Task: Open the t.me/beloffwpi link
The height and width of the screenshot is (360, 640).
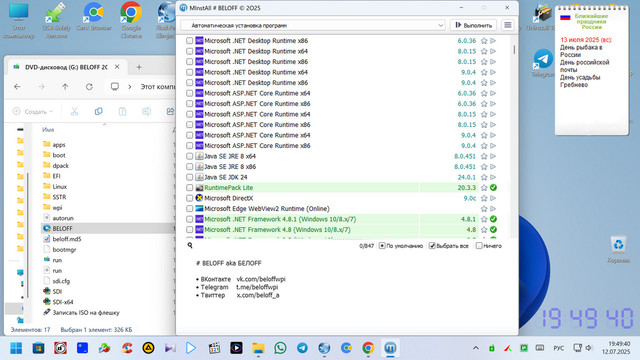Action: (257, 287)
